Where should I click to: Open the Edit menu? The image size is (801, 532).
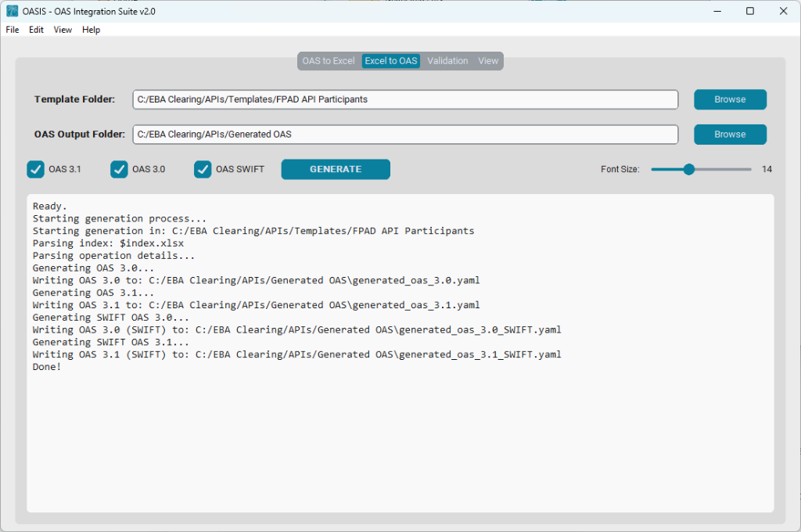(x=36, y=30)
